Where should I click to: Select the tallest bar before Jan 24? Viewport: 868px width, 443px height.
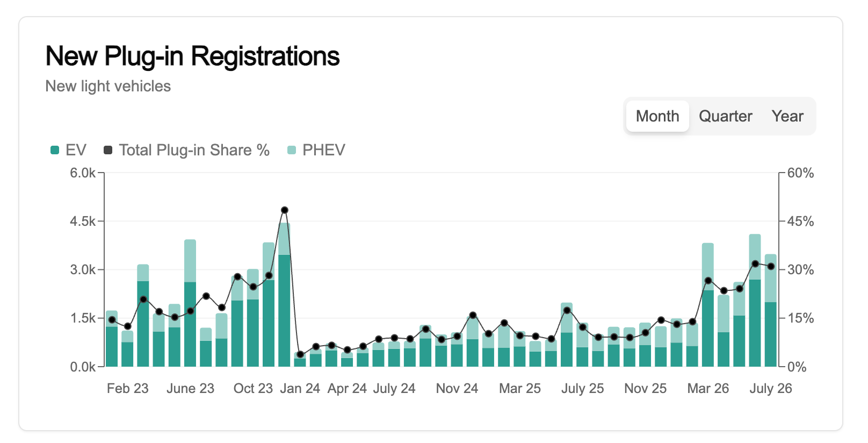click(285, 295)
